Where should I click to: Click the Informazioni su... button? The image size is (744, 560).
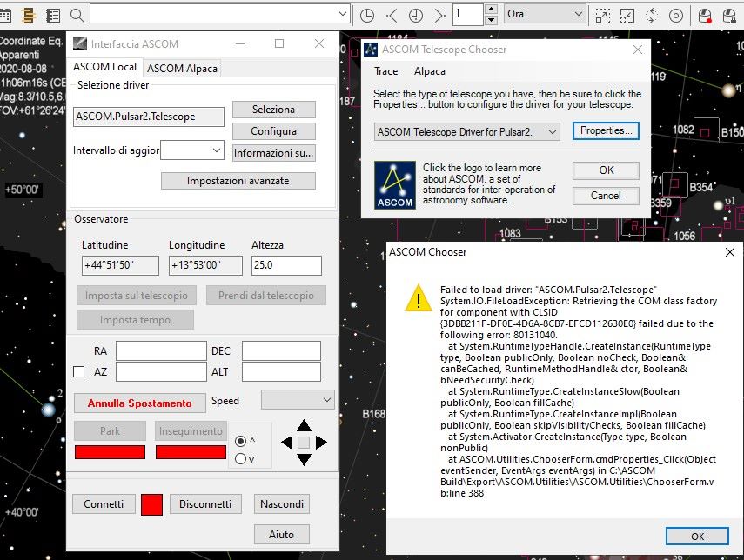[274, 153]
